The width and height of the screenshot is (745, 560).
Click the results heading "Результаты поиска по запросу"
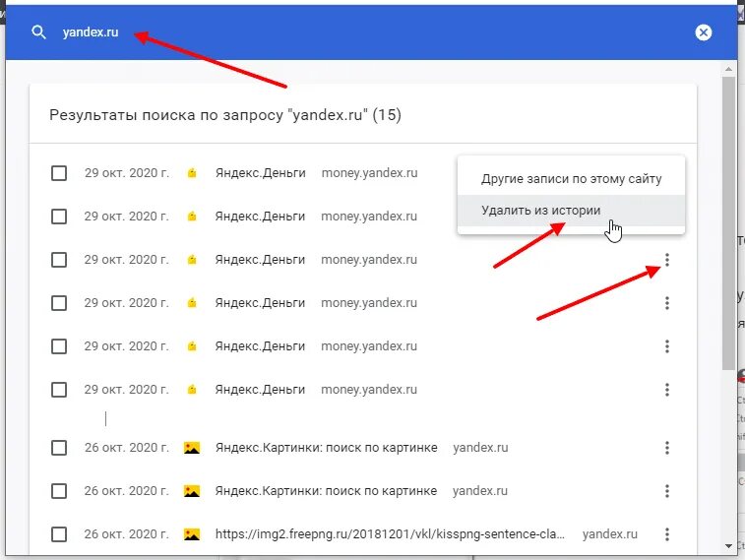click(x=225, y=115)
